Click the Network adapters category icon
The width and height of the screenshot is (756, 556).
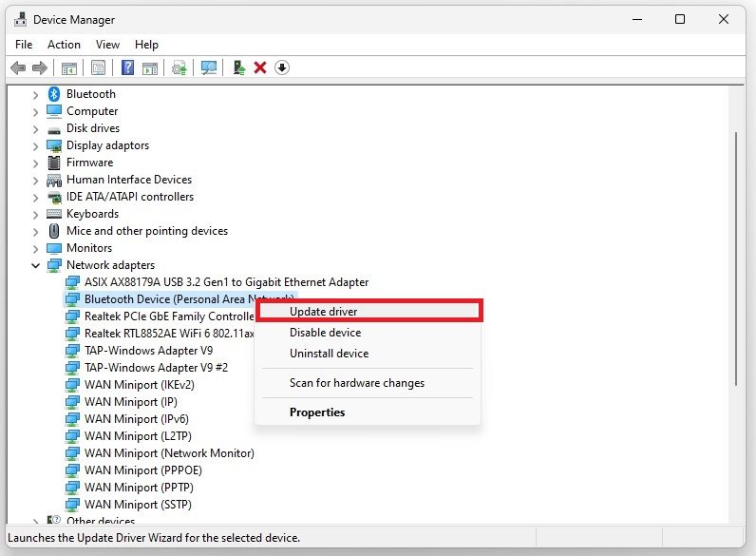coord(54,265)
